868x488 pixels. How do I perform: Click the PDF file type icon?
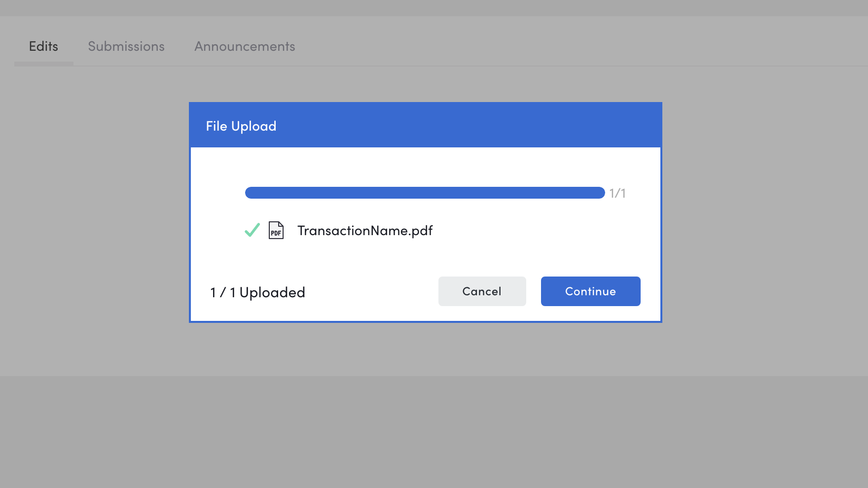tap(276, 230)
